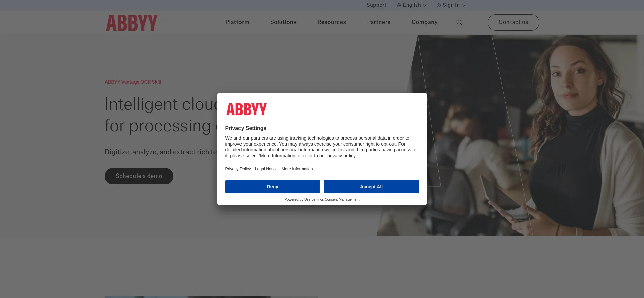Viewport: 644px width, 298px height.
Task: Click the ABBYY logo in privacy dialog
Action: (x=247, y=109)
